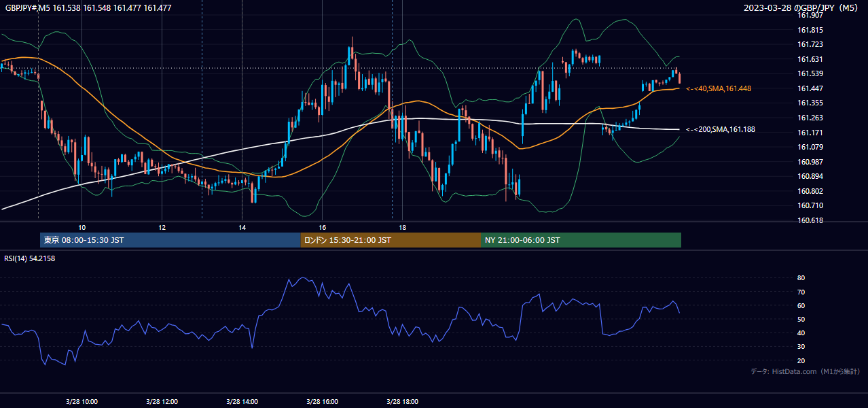868x408 pixels.
Task: Click the データ: HistData.com source credit
Action: click(x=805, y=371)
